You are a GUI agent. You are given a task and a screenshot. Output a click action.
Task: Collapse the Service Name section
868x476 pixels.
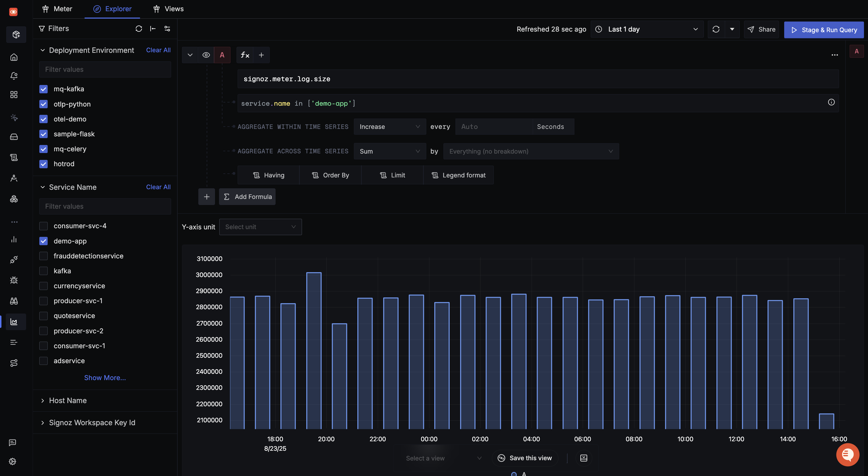tap(42, 187)
